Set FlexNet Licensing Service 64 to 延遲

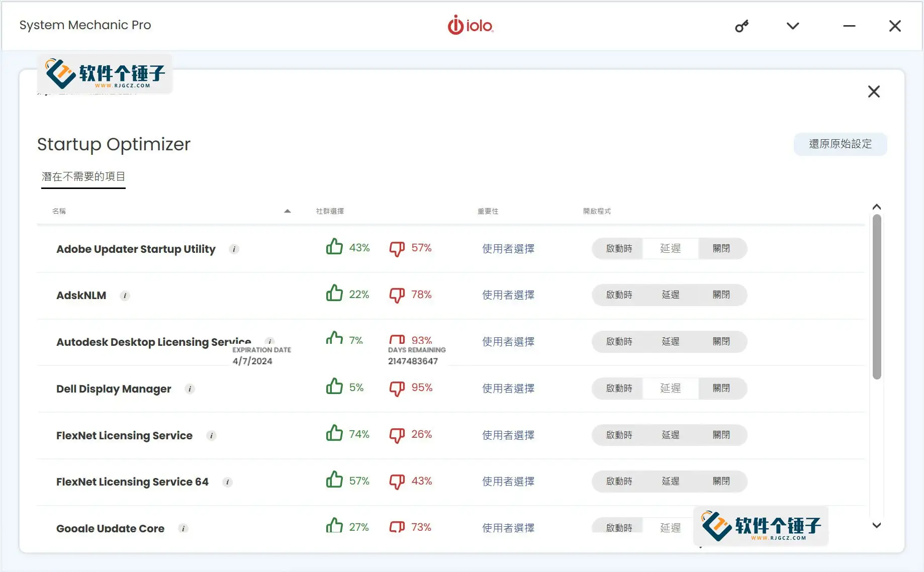[670, 481]
